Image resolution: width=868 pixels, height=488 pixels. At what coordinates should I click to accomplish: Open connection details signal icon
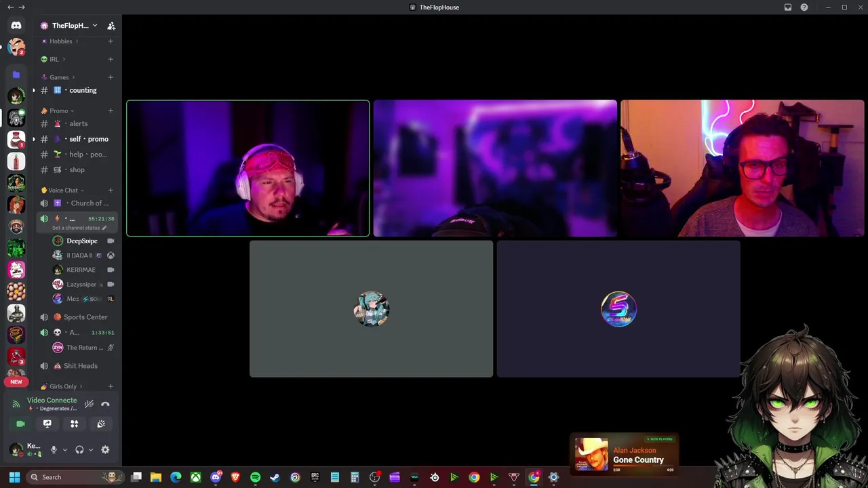coord(16,404)
